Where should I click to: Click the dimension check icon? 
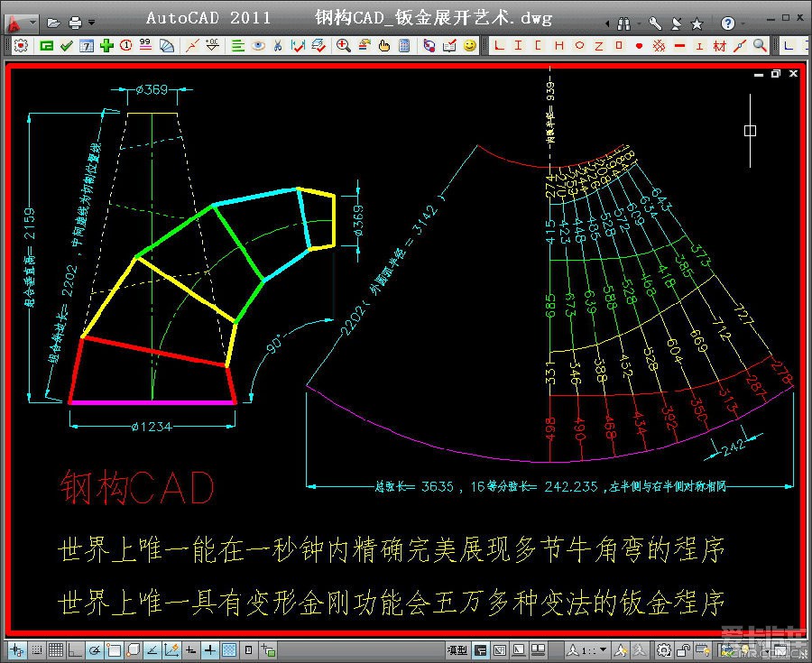pos(298,46)
